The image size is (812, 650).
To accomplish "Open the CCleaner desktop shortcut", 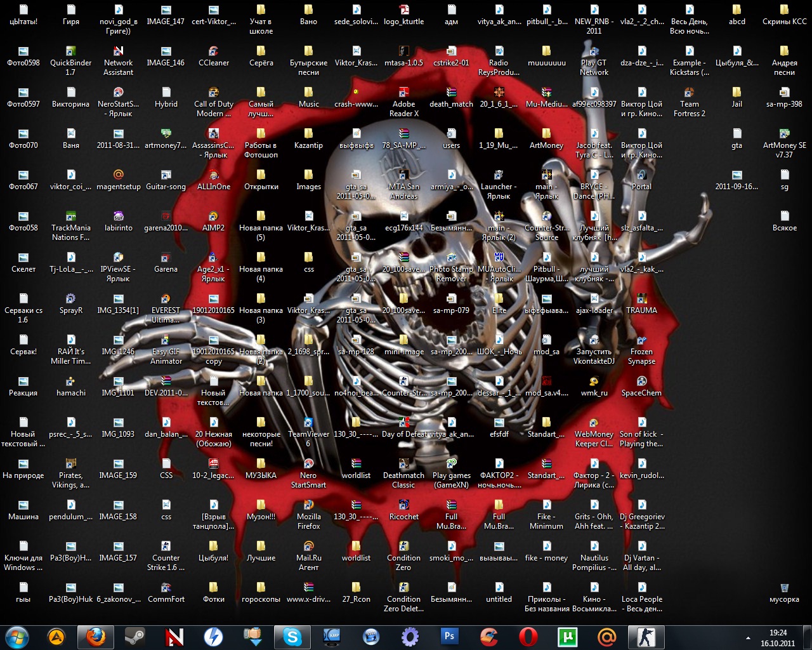I will pyautogui.click(x=214, y=56).
